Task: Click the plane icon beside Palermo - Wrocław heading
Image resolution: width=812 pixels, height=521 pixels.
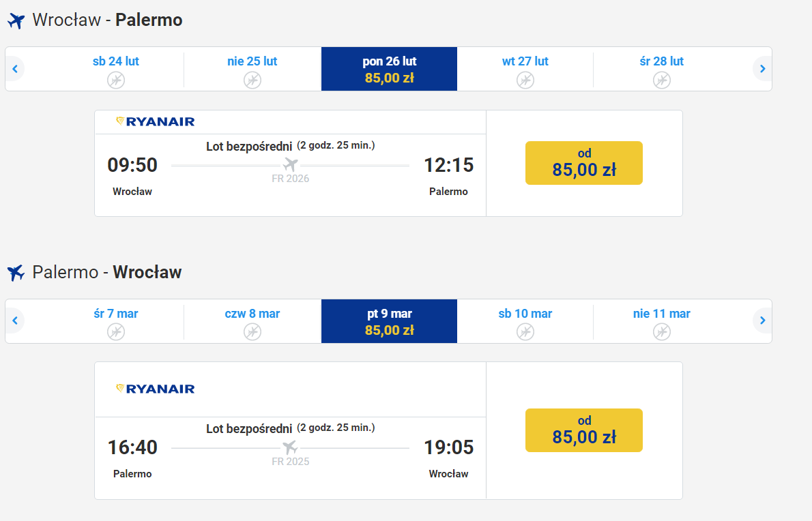Action: [16, 273]
